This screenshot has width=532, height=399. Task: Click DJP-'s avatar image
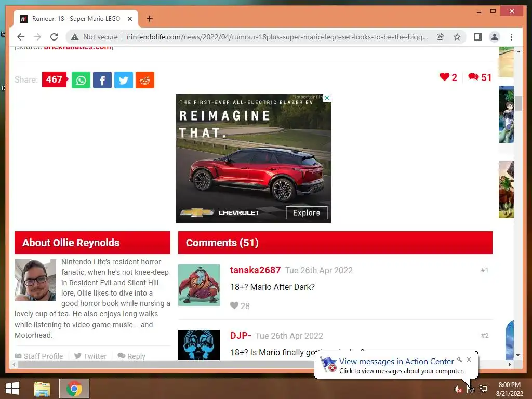point(199,345)
